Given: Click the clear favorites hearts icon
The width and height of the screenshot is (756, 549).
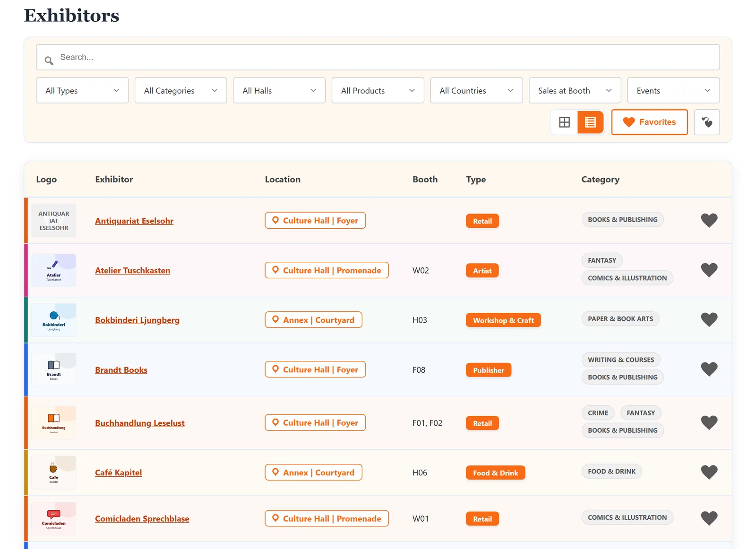Looking at the screenshot, I should click(x=707, y=122).
